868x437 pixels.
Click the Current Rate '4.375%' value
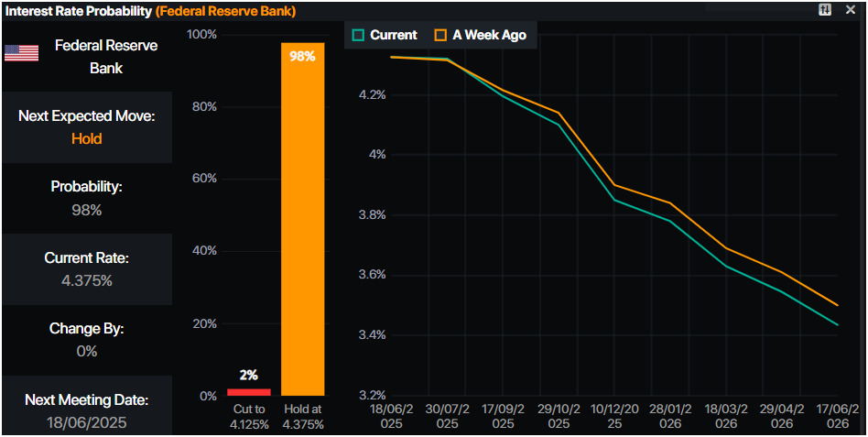87,281
